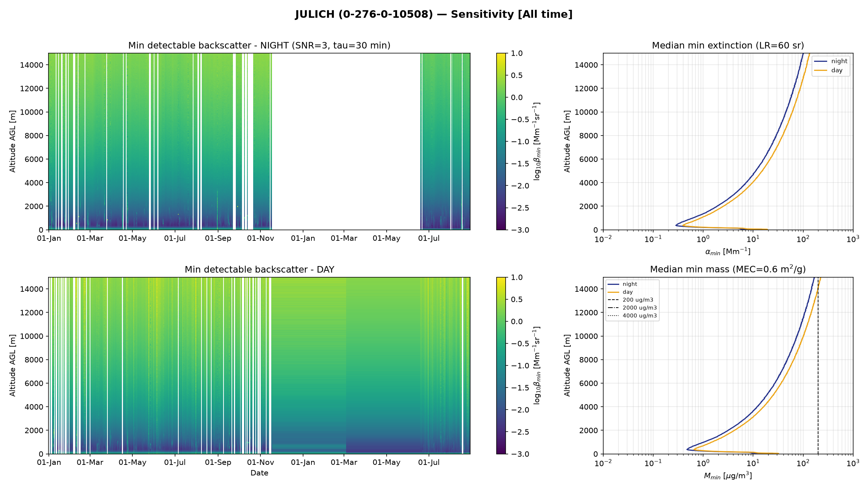Viewport: 868px width, 488px height.
Task: Select 'day' label in extinction plot legend
Action: click(837, 70)
